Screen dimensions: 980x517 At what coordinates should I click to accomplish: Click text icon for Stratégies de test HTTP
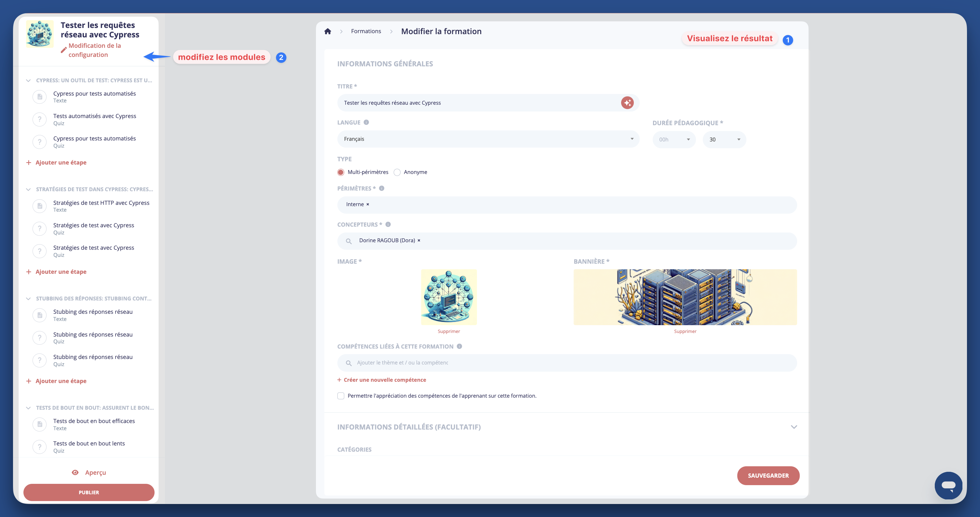40,206
